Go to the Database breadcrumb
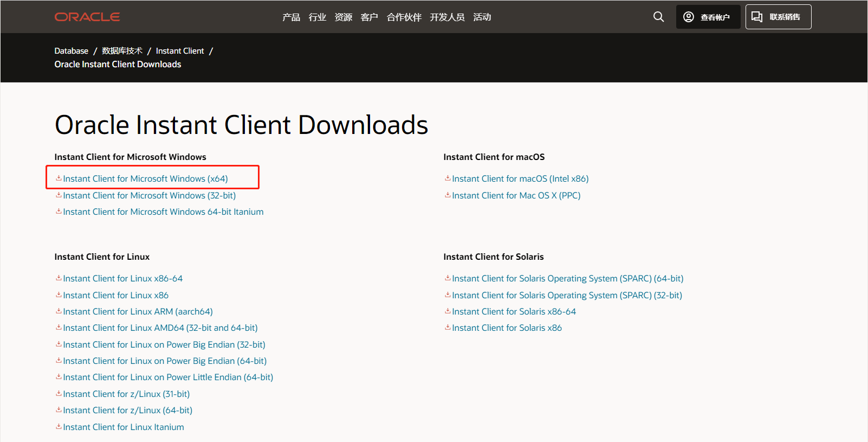This screenshot has width=868, height=442. 71,51
